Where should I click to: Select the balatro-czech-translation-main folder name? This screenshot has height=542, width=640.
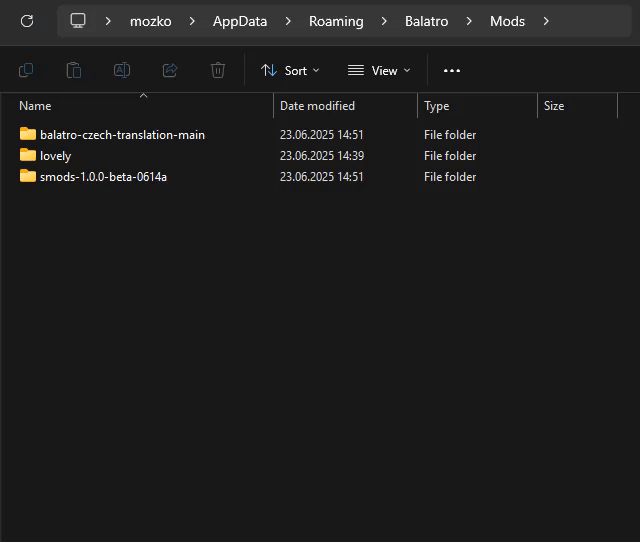coord(122,135)
